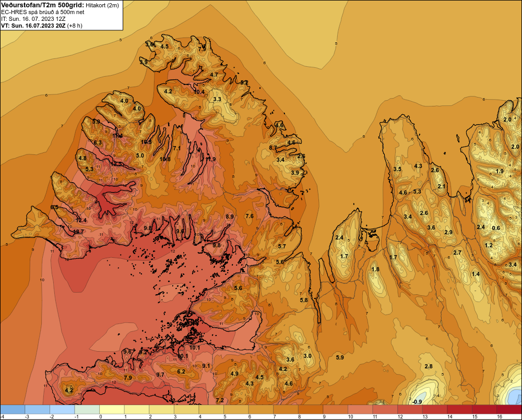522x420 pixels.
Task: Click the line 'EC-HRES spá brúuð á 500m net'
Action: pyautogui.click(x=43, y=12)
